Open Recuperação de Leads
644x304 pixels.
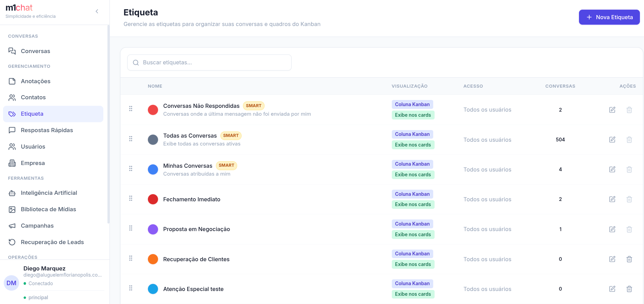pyautogui.click(x=53, y=242)
